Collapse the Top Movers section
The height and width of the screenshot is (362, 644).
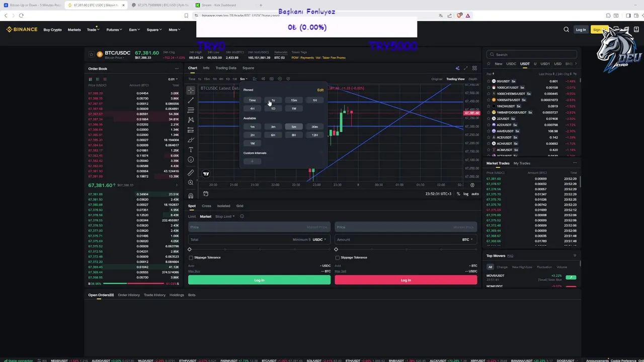click(575, 255)
